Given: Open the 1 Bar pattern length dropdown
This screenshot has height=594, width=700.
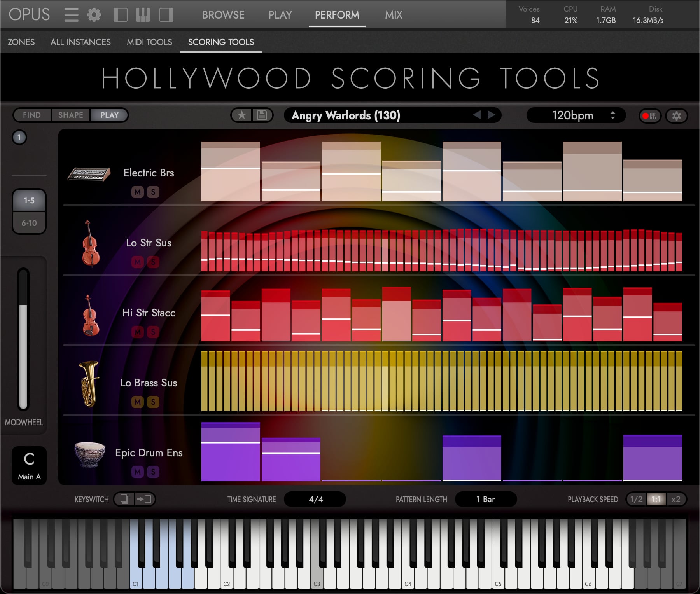Looking at the screenshot, I should [486, 499].
